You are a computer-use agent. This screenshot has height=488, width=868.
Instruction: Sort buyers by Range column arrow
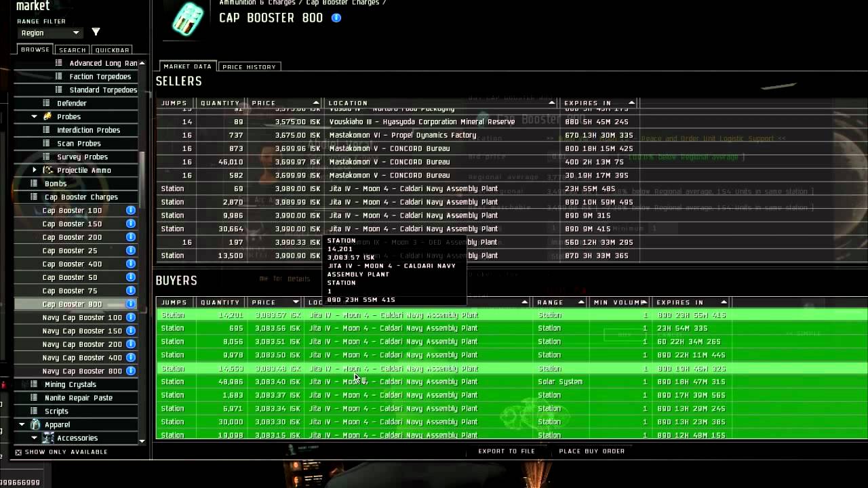[x=581, y=302]
